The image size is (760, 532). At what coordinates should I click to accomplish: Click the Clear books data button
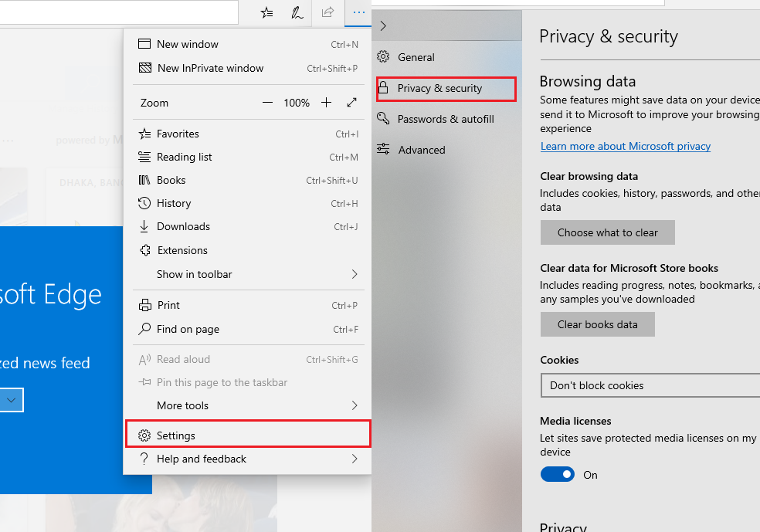[x=598, y=324]
